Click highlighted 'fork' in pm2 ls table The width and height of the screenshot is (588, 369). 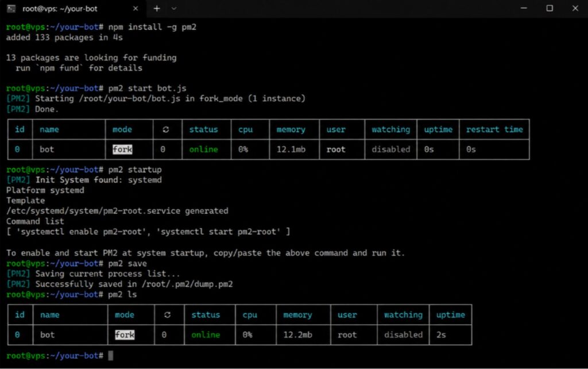[x=125, y=335]
